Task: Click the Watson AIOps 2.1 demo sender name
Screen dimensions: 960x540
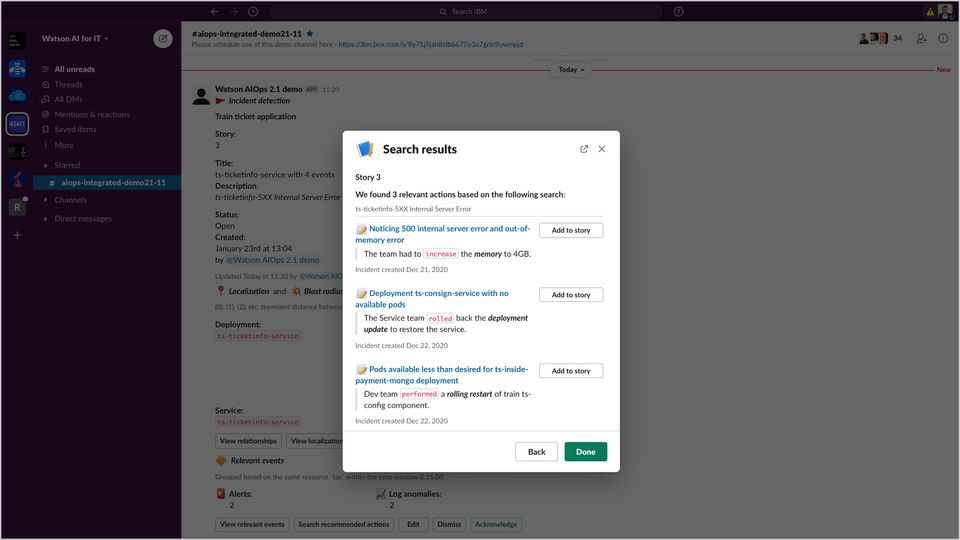Action: point(258,89)
